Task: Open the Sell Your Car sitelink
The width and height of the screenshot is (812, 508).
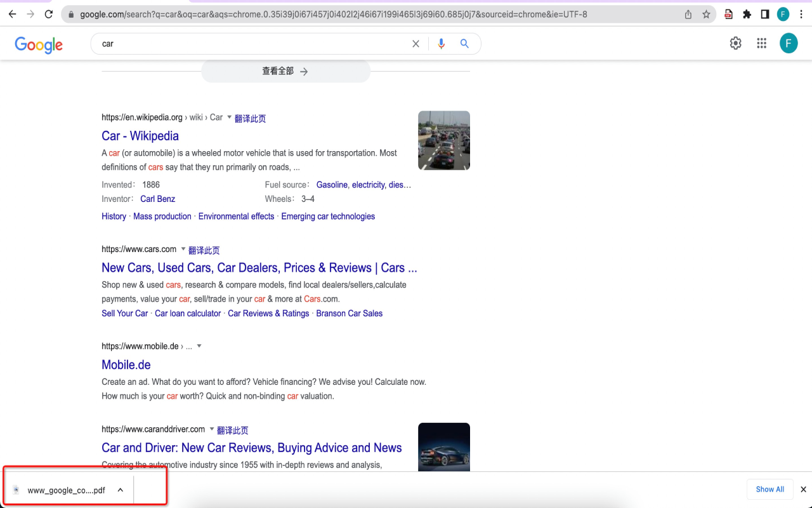Action: point(125,314)
